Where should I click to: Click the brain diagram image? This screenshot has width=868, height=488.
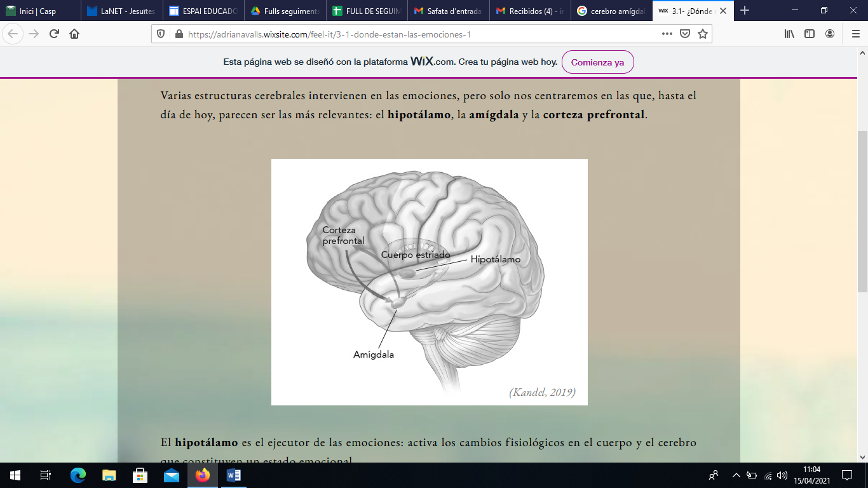pos(430,282)
